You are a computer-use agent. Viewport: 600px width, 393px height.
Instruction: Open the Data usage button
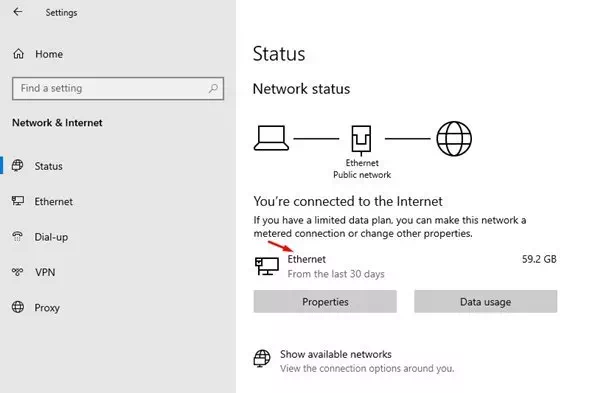486,302
